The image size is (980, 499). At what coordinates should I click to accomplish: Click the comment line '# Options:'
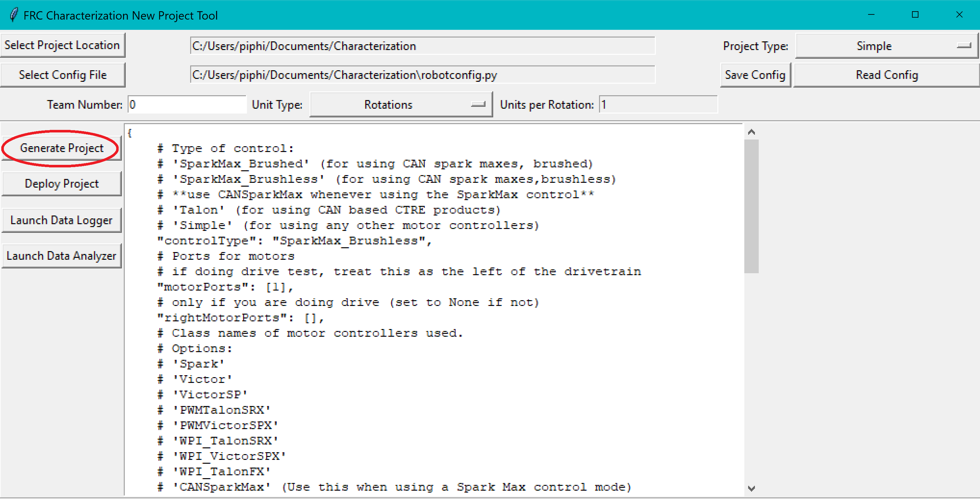tap(194, 348)
